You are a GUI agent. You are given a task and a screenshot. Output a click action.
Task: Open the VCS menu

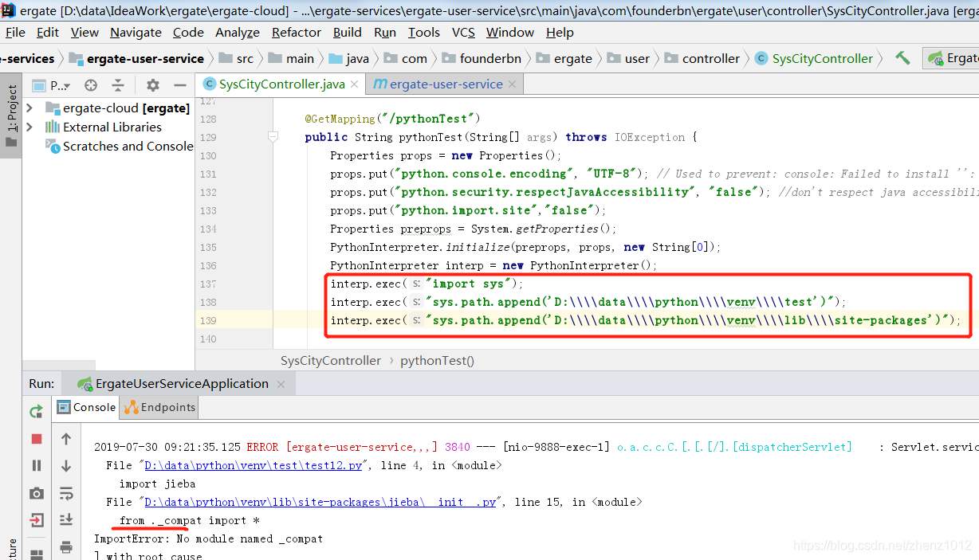(463, 33)
